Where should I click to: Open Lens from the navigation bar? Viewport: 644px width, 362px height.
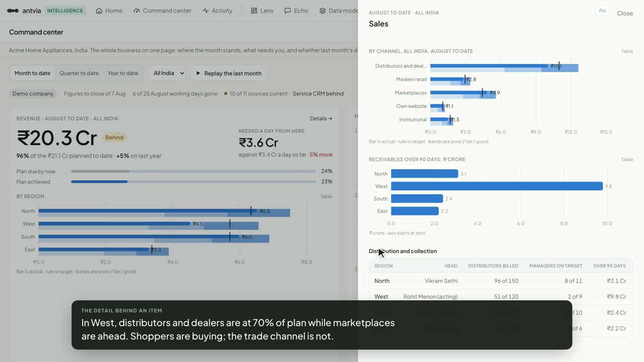tap(262, 11)
